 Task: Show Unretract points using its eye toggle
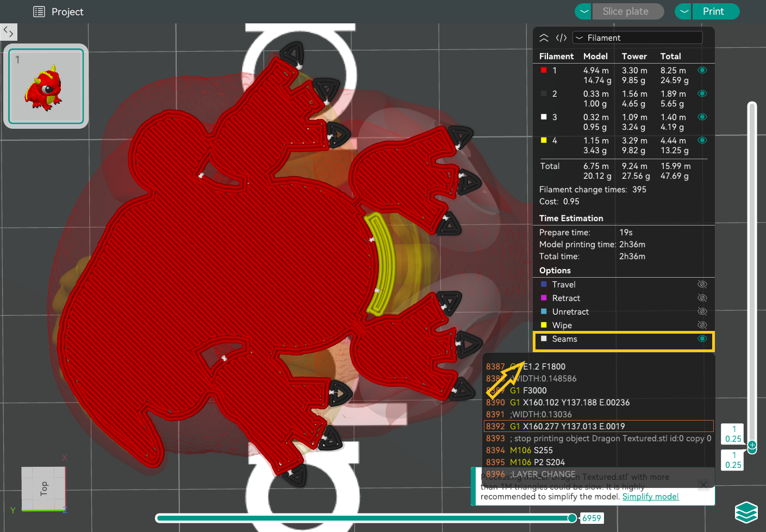coord(702,311)
